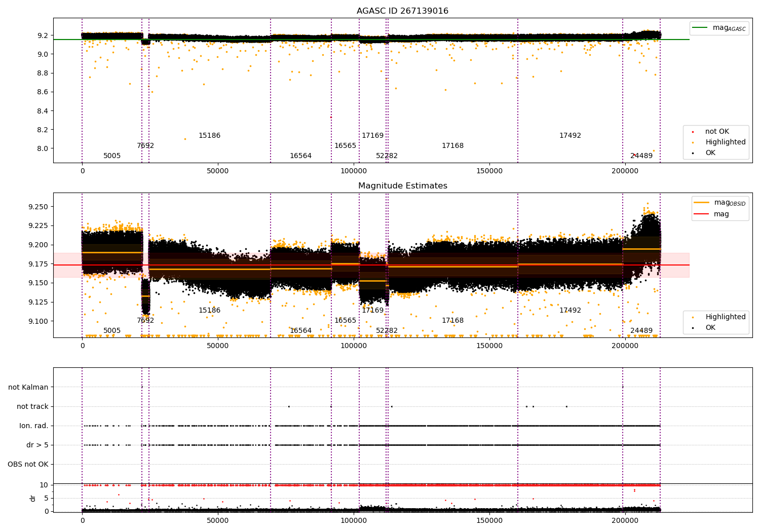Click y-axis tick 9.250 in Magnitude Estimates
Screen dimensions: 760x532
[x=39, y=207]
